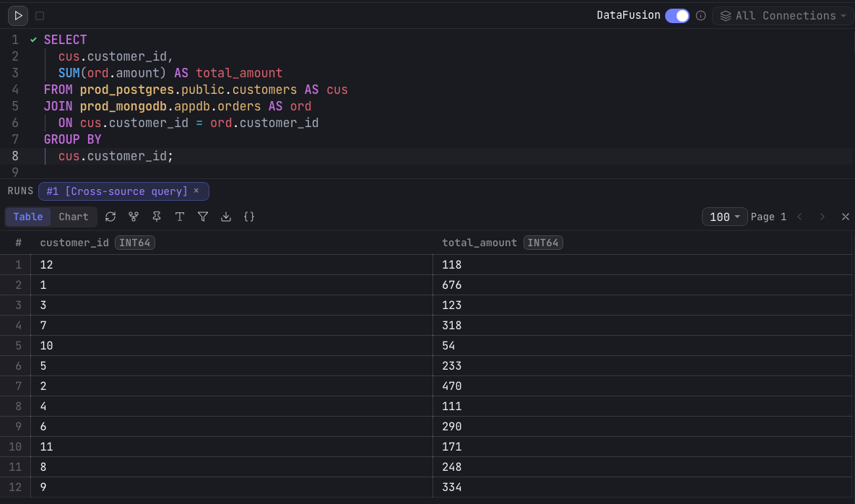This screenshot has width=855, height=504.
Task: Select the total_amount cell 334
Action: (x=643, y=487)
